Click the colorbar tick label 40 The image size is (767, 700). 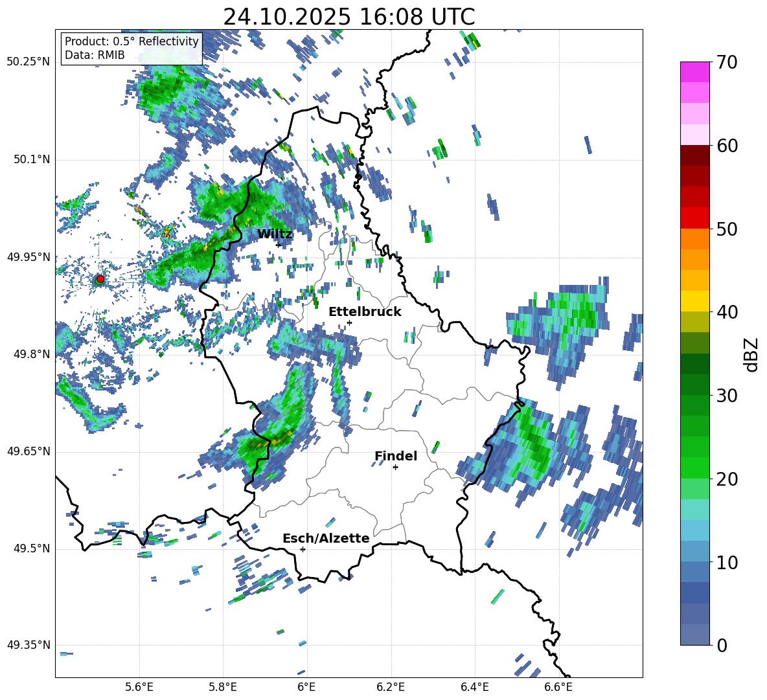(727, 312)
